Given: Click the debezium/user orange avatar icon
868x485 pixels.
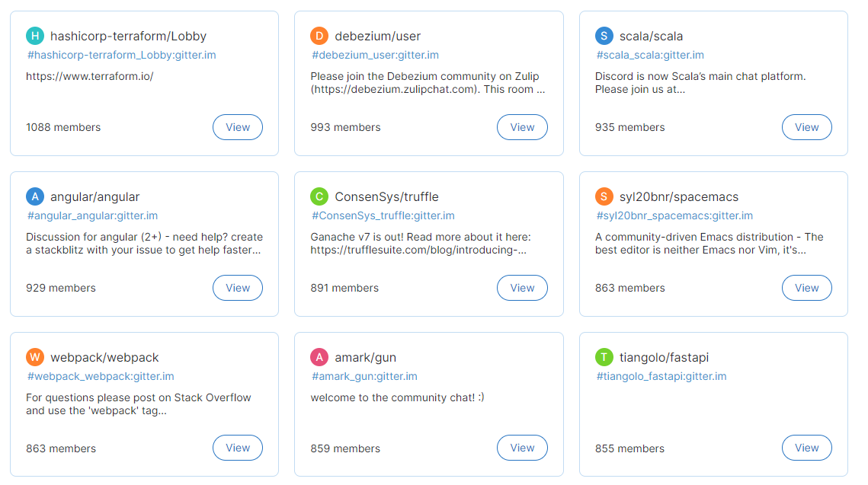Looking at the screenshot, I should [x=319, y=35].
